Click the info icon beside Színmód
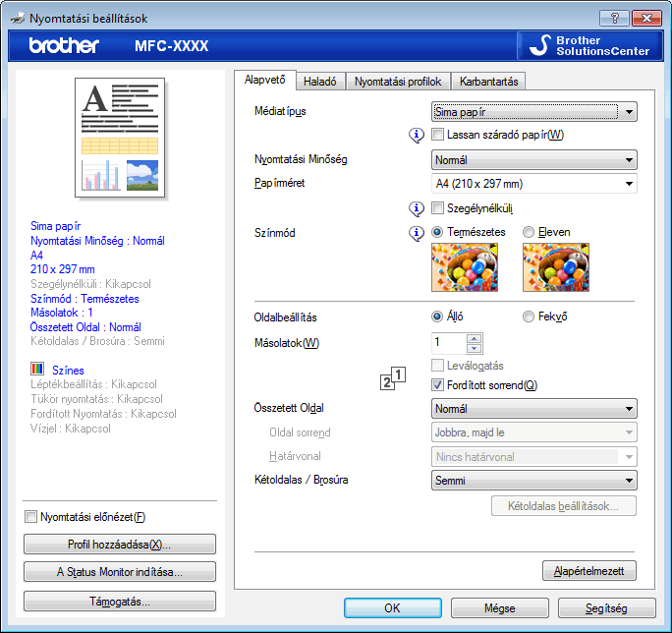 pos(417,233)
